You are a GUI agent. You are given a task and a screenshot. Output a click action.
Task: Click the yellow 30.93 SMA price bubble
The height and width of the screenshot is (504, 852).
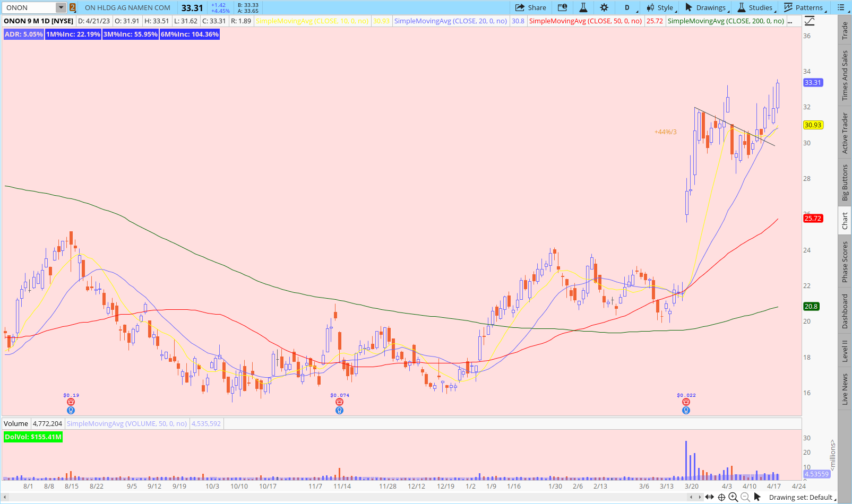(813, 125)
